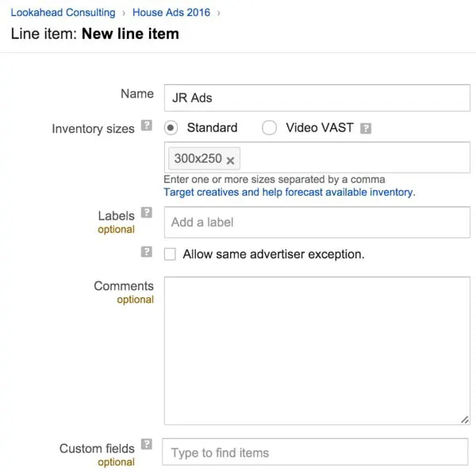Open help icon beside Labels

(x=146, y=212)
